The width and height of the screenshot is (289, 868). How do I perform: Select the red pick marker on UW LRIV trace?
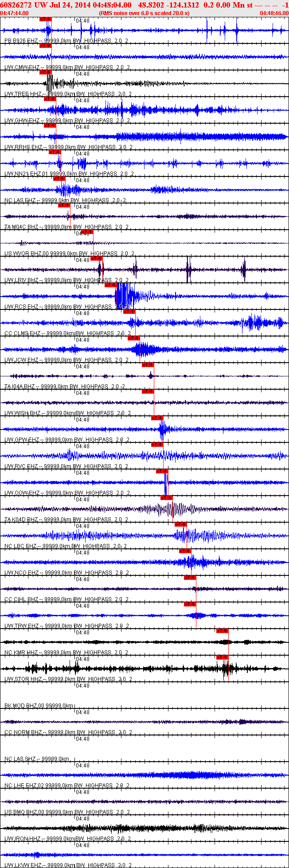click(97, 258)
